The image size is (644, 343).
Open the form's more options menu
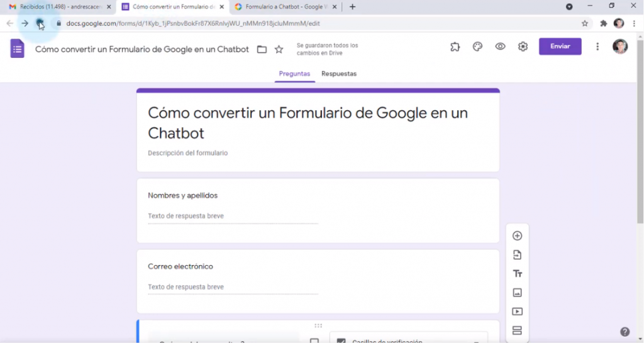597,47
